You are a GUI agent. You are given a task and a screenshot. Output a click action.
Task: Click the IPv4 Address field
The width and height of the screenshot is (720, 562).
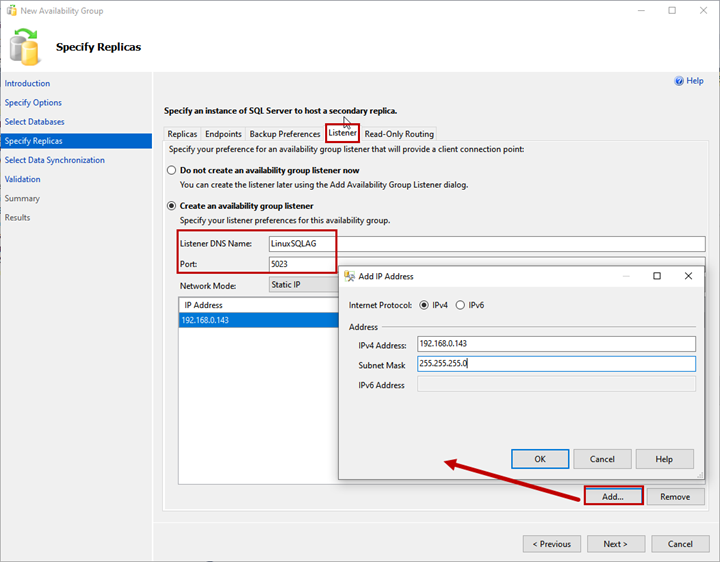click(x=556, y=344)
